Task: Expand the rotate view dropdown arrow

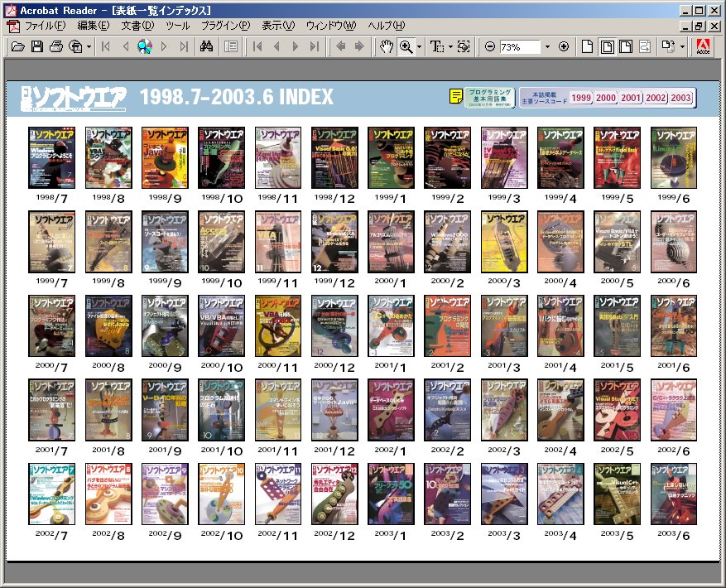Action: [x=682, y=47]
